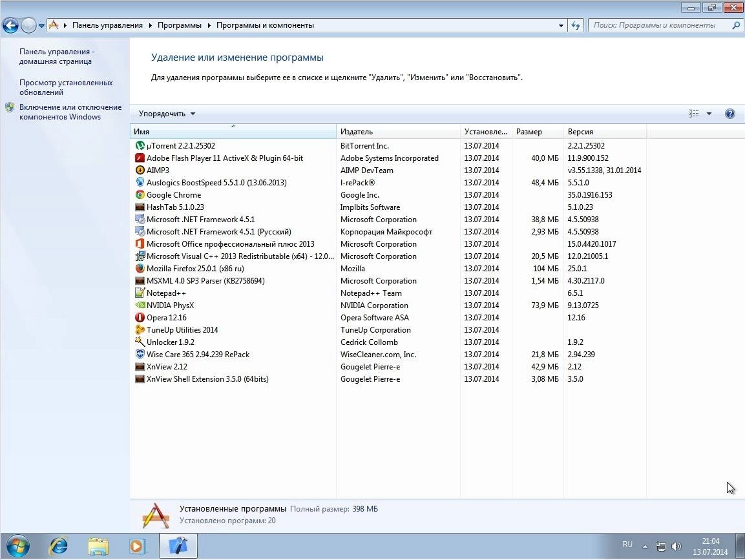This screenshot has width=745, height=560.
Task: Open Windows Explorer from taskbar
Action: (x=98, y=546)
